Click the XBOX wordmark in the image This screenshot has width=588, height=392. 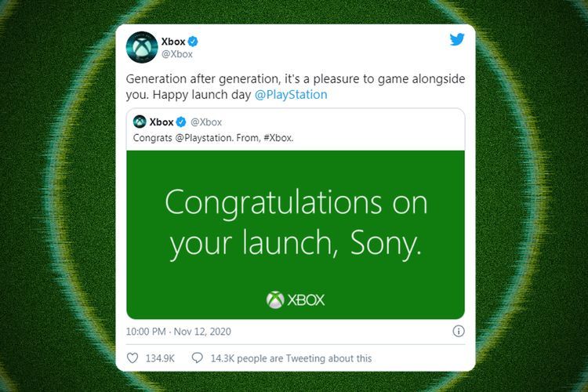pos(306,300)
